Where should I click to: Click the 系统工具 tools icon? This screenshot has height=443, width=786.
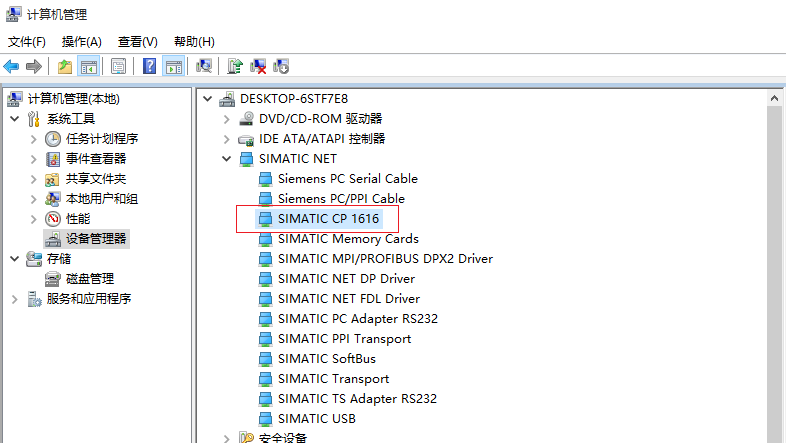34,119
